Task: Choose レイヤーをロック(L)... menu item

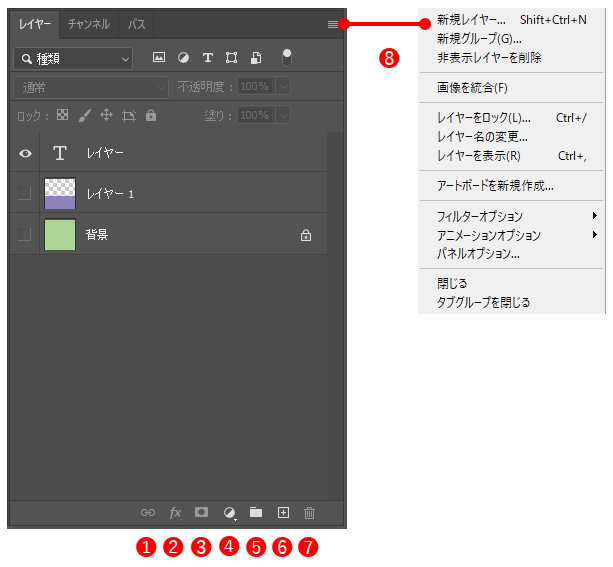Action: click(x=511, y=118)
